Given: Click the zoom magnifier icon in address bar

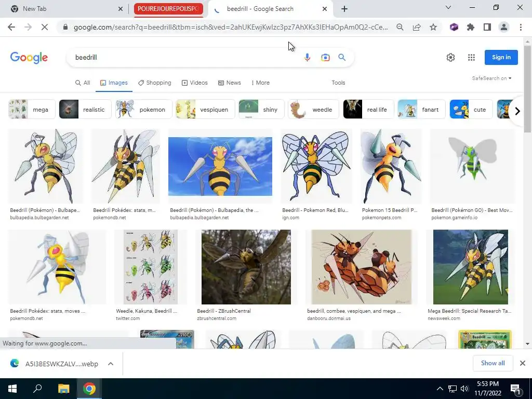Looking at the screenshot, I should (x=400, y=27).
